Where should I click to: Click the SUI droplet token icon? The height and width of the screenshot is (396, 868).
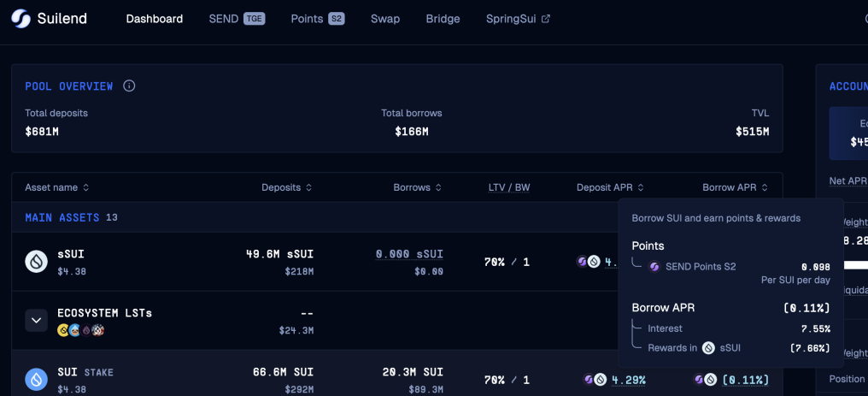click(x=36, y=380)
